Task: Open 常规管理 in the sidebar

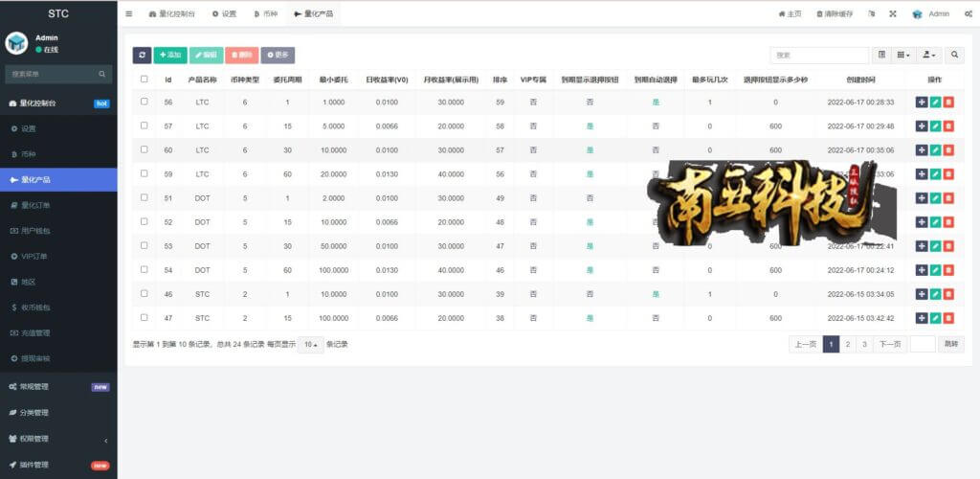Action: pos(58,387)
